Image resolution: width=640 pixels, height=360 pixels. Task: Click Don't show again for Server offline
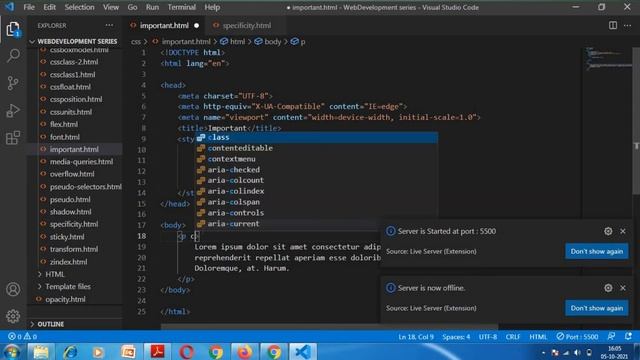pos(596,308)
